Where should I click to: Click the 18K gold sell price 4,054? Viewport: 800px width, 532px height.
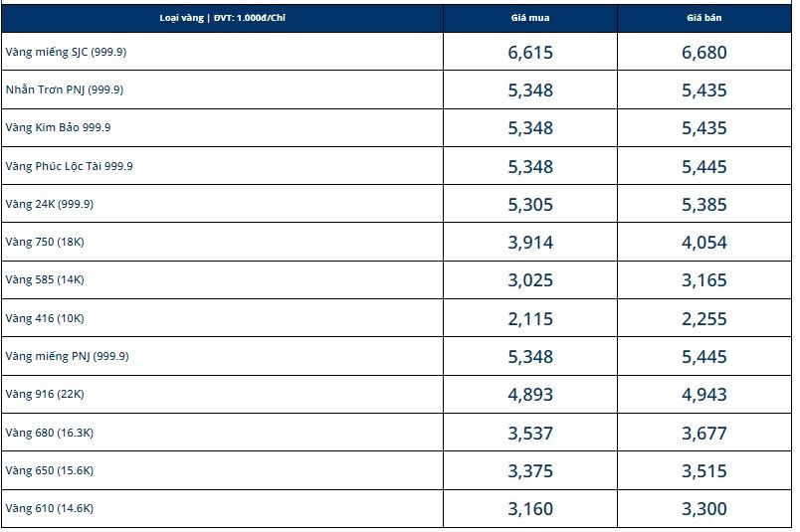click(704, 243)
